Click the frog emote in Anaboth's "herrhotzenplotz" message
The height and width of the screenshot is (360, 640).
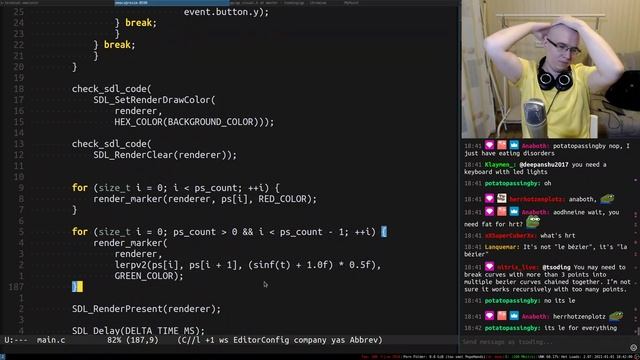pyautogui.click(x=616, y=316)
